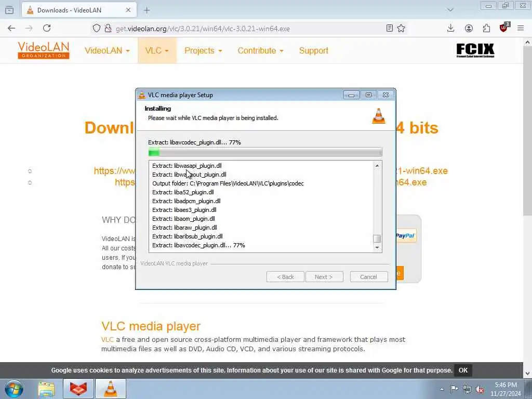Open the uBlock Origin shield icon
Image resolution: width=532 pixels, height=399 pixels.
click(x=504, y=28)
